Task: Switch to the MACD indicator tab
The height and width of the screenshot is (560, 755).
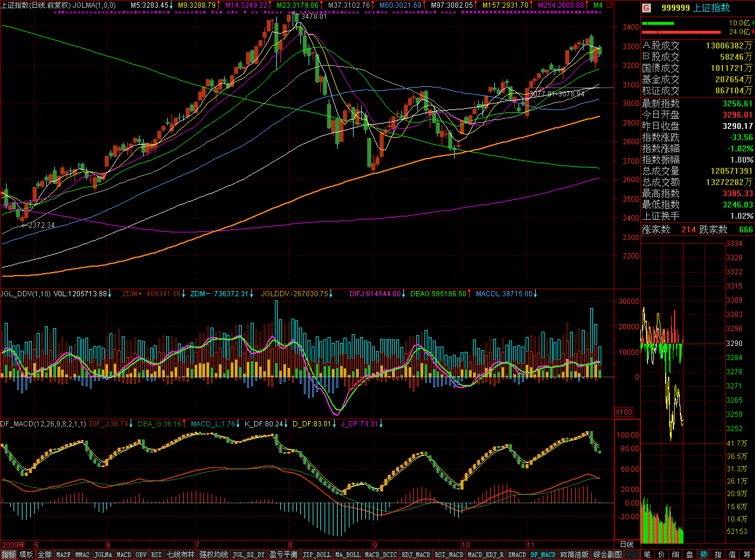Action: 124,555
